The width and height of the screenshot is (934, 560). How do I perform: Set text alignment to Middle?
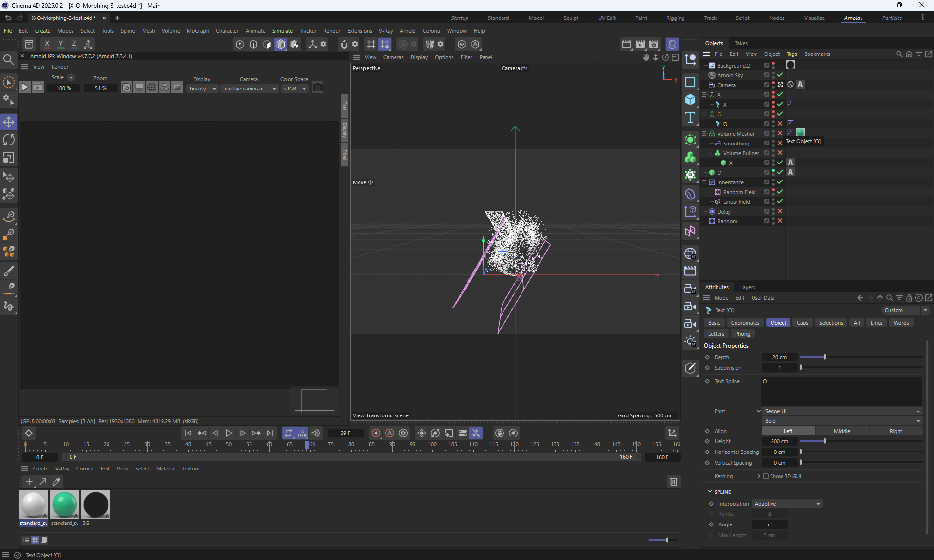click(842, 431)
